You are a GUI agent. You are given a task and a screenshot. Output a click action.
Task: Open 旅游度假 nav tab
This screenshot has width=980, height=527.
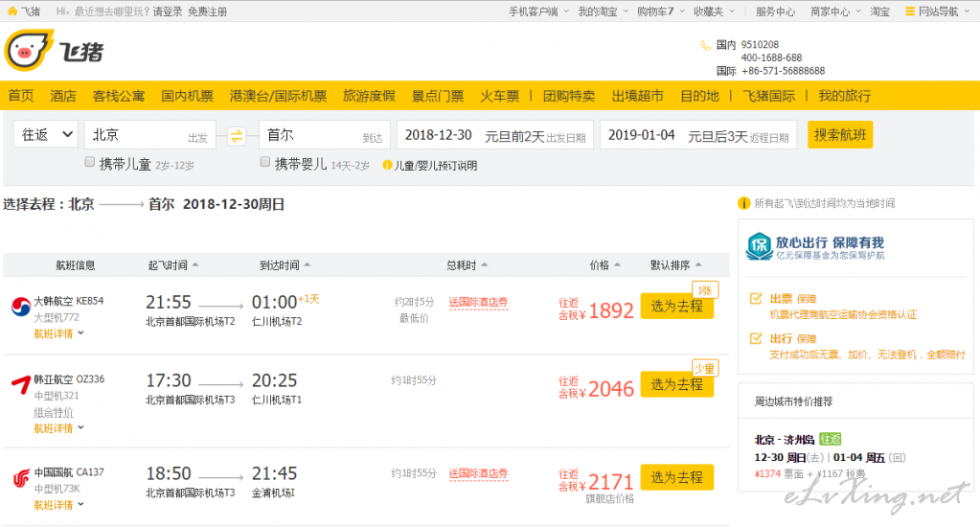pyautogui.click(x=370, y=96)
